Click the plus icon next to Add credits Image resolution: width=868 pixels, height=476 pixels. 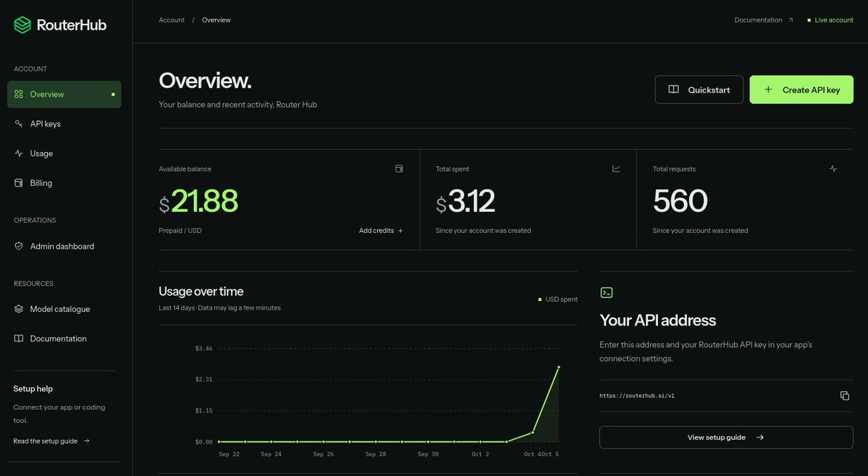[401, 231]
